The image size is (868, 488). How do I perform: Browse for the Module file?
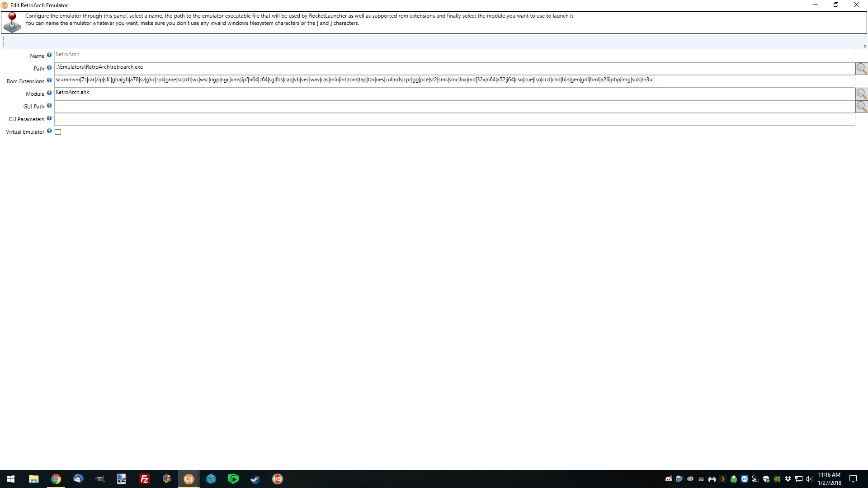(x=861, y=94)
